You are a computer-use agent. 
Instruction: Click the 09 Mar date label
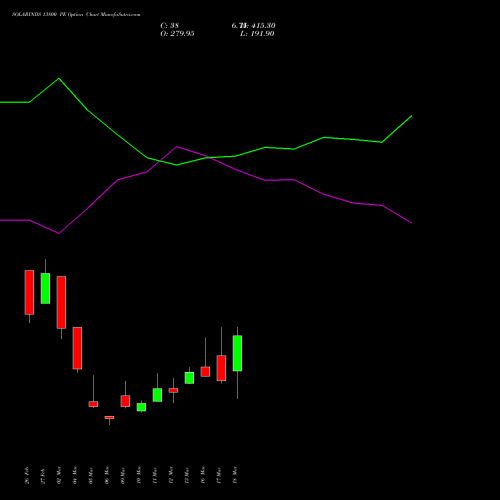pos(123,475)
